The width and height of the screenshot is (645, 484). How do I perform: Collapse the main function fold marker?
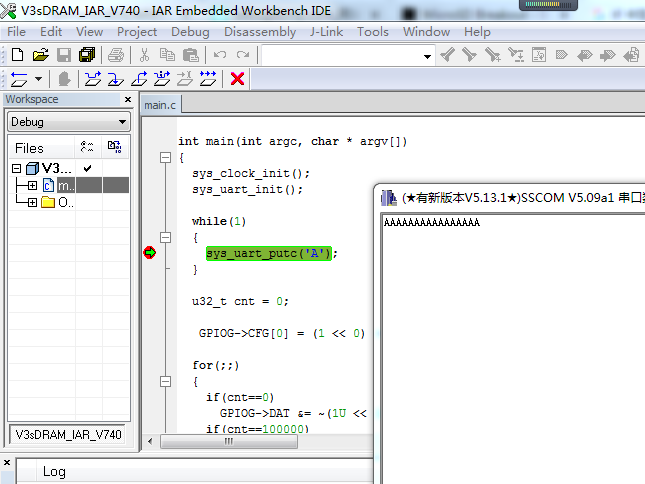pos(165,157)
